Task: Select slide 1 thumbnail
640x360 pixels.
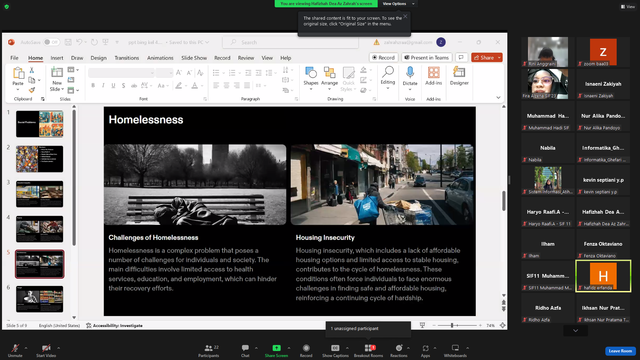Action: point(40,124)
